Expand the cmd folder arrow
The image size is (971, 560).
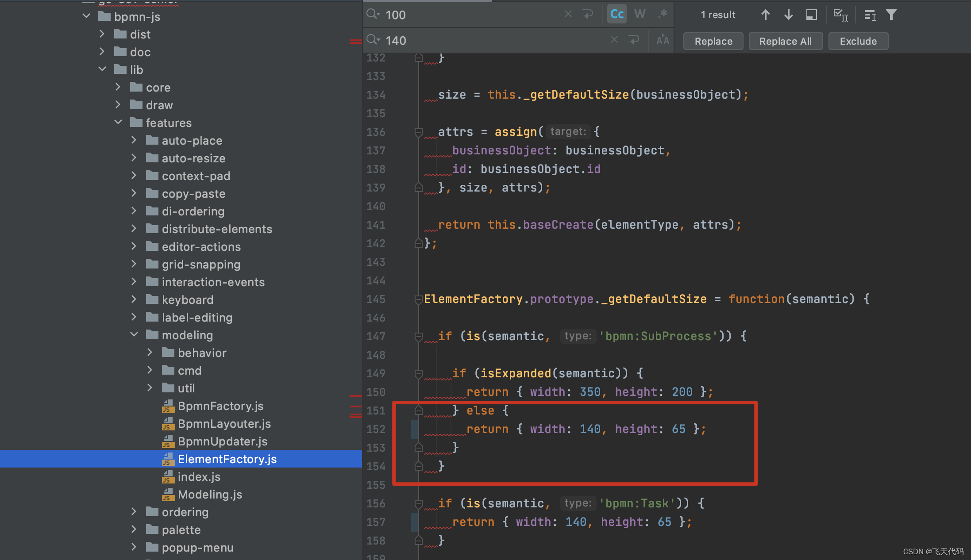[150, 370]
